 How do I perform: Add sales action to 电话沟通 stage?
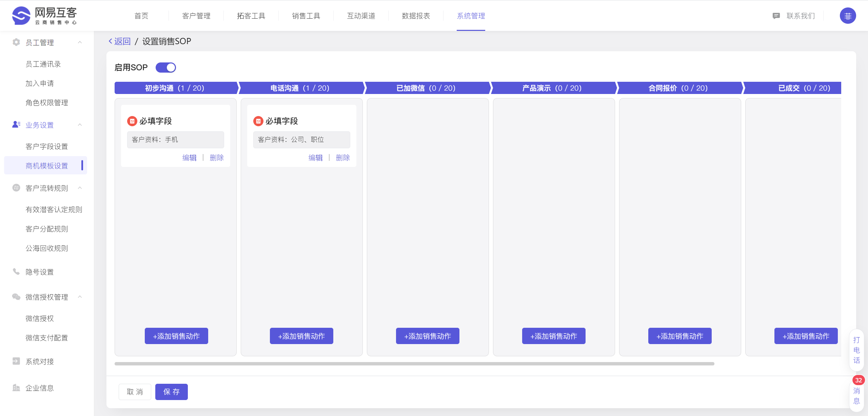tap(301, 336)
